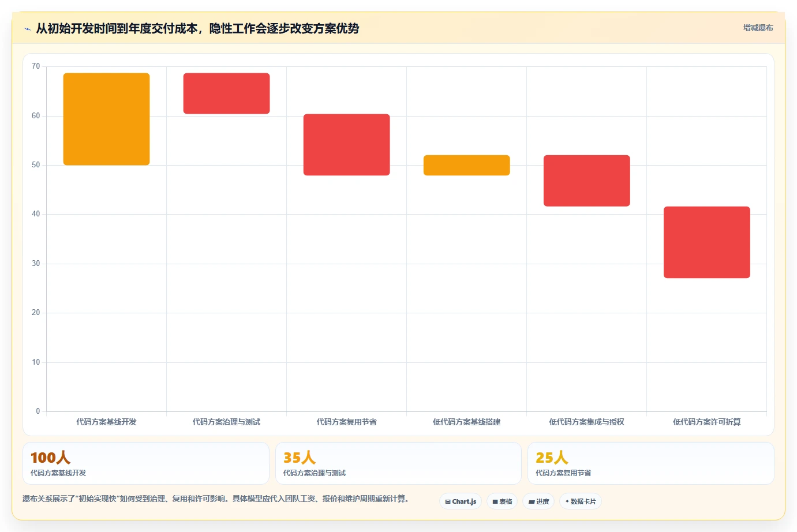This screenshot has height=532, width=797.
Task: Open the 25人 data card
Action: 651,463
